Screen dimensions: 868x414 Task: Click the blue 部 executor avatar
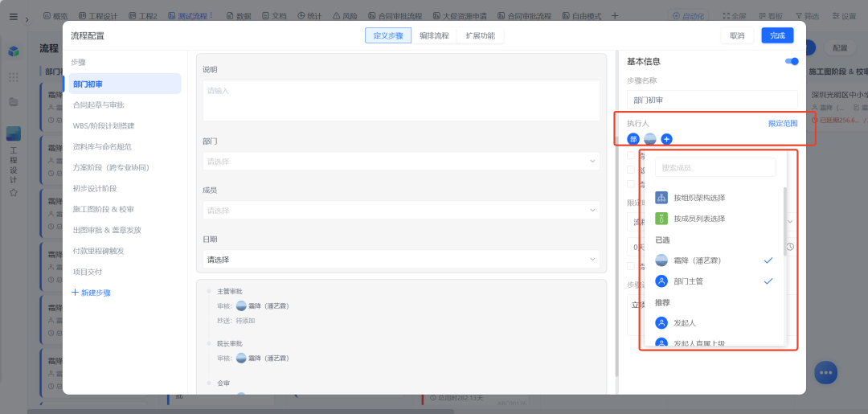pos(633,139)
